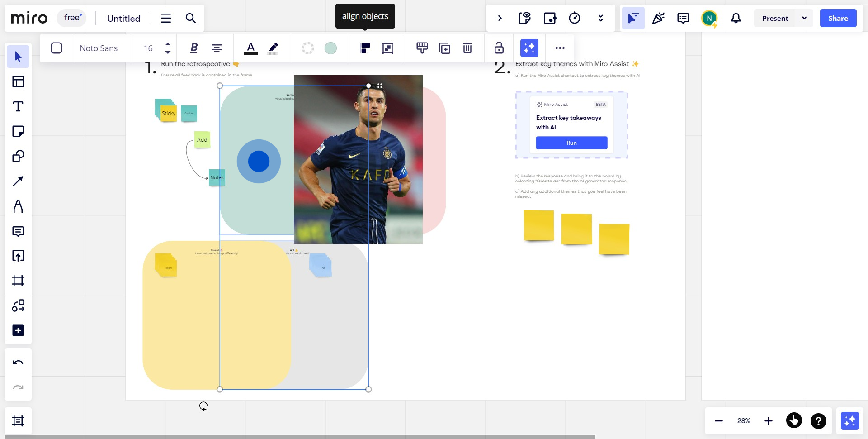The height and width of the screenshot is (439, 868).
Task: Expand the collapsed apps double chevron
Action: coord(601,18)
